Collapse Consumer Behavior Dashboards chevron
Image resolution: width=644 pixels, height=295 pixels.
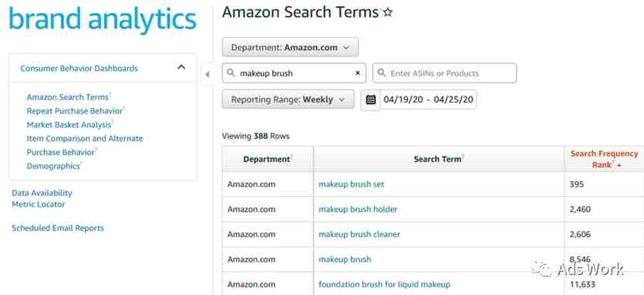[181, 67]
